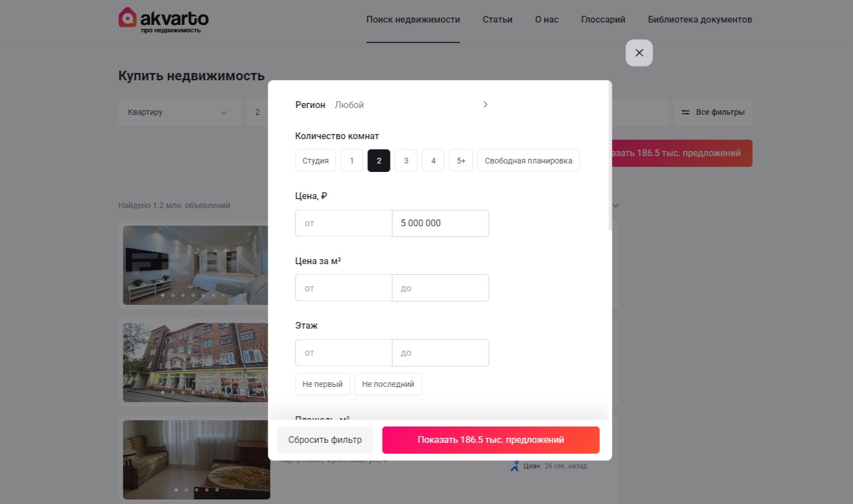Click the Цена minimum 'от' field
This screenshot has width=853, height=504.
pyautogui.click(x=344, y=223)
